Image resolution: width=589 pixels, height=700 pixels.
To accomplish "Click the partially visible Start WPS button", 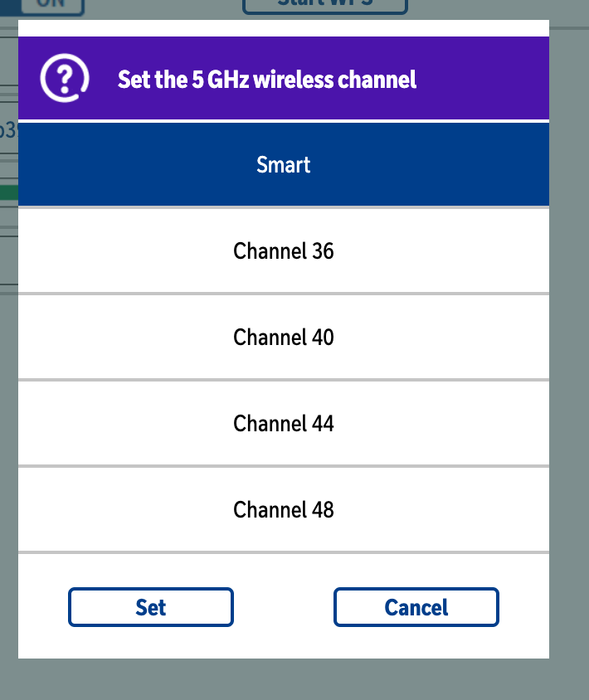I will tap(325, 5).
